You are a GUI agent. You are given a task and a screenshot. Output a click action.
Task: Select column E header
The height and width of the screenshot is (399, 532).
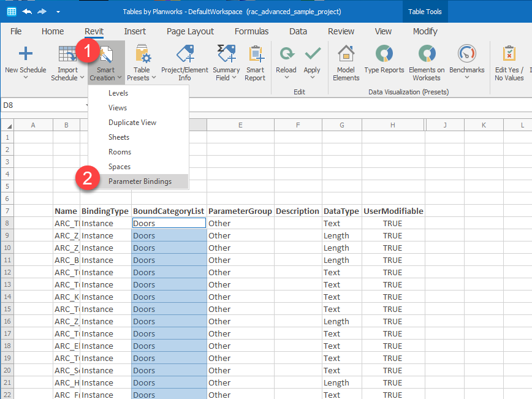click(x=240, y=125)
